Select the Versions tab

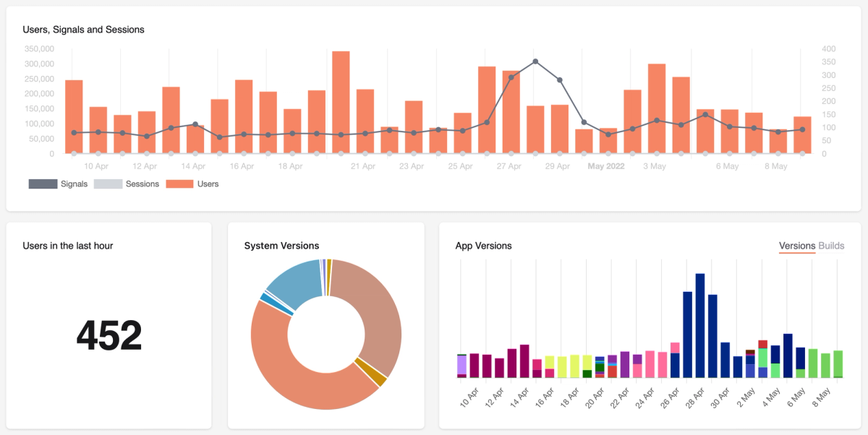click(x=798, y=246)
